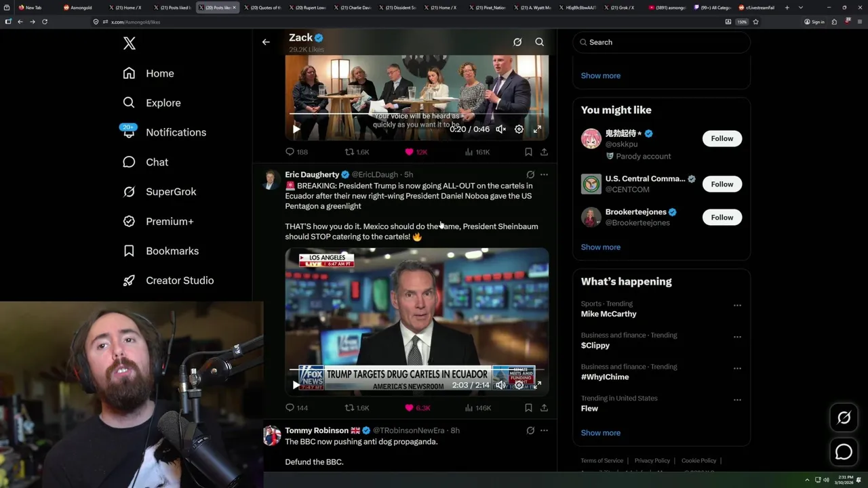The width and height of the screenshot is (868, 488).
Task: Open Eric Daugherty's profile avatar
Action: (271, 180)
